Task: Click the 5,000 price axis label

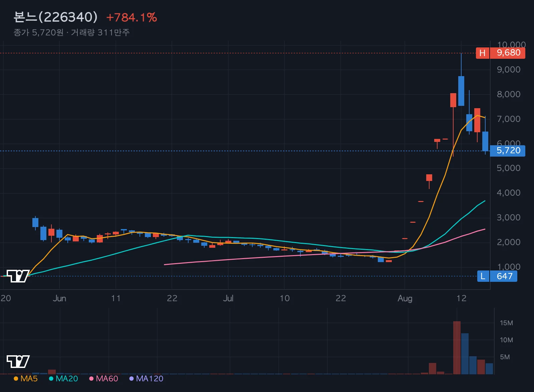Action: pos(509,168)
